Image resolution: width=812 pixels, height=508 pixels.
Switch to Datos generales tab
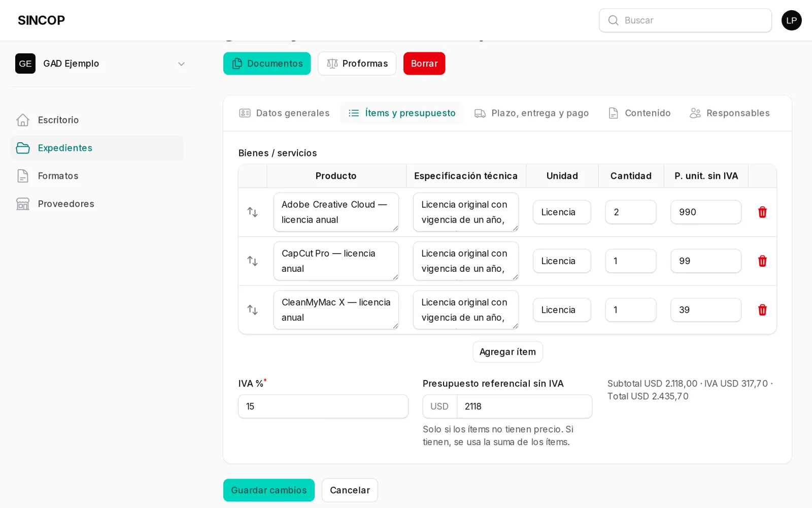[284, 113]
